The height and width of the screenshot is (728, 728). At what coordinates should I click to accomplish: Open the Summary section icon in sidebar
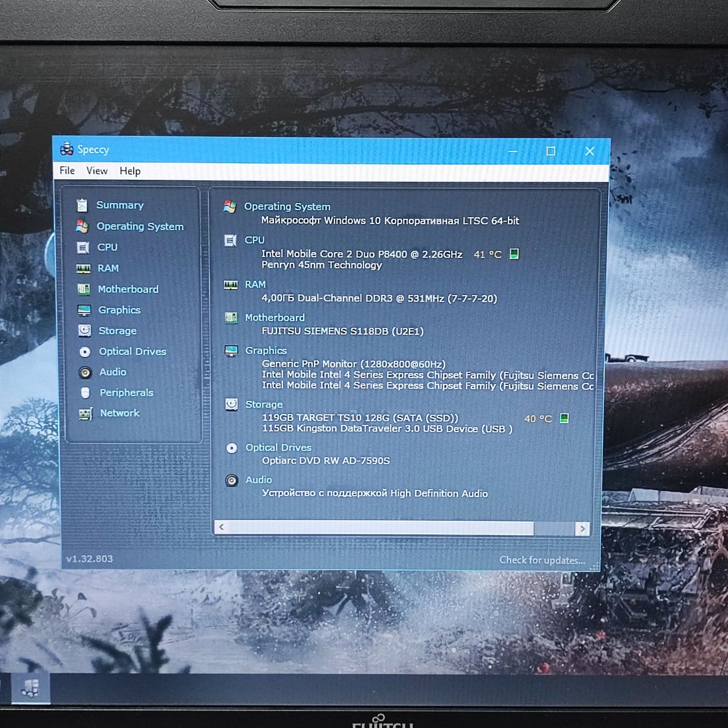82,205
